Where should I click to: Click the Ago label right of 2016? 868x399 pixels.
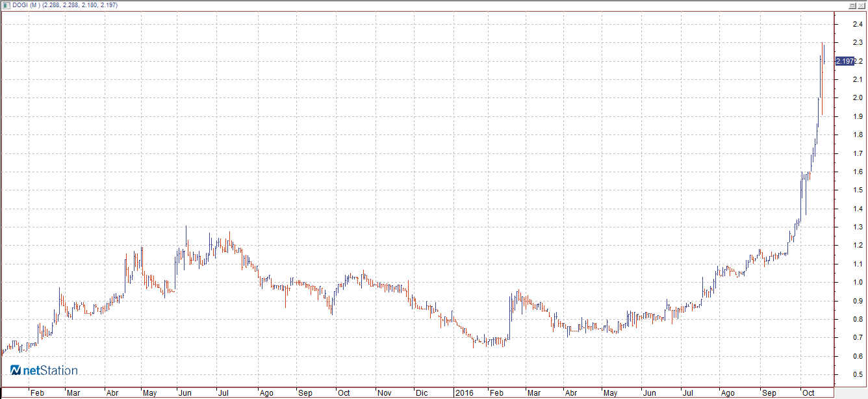coord(728,393)
